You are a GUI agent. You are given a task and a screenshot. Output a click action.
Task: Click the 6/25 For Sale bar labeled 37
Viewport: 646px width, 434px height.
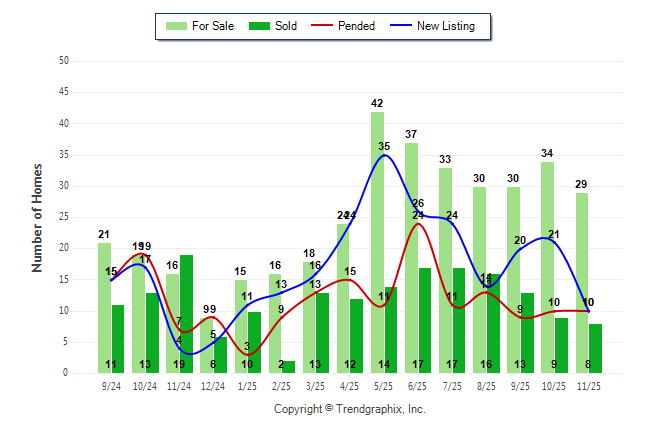pyautogui.click(x=411, y=257)
